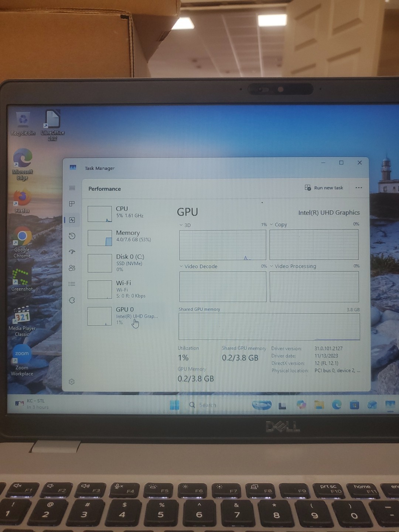Open the Services puzzle-piece icon

point(72,300)
